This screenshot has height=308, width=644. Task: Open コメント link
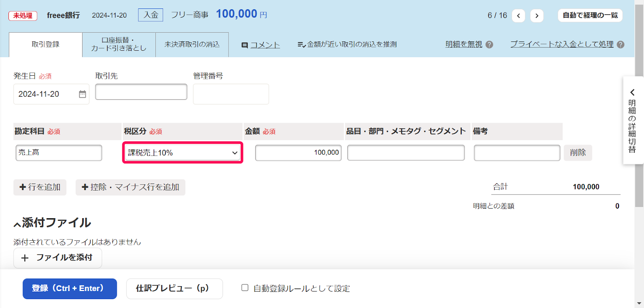pyautogui.click(x=265, y=45)
